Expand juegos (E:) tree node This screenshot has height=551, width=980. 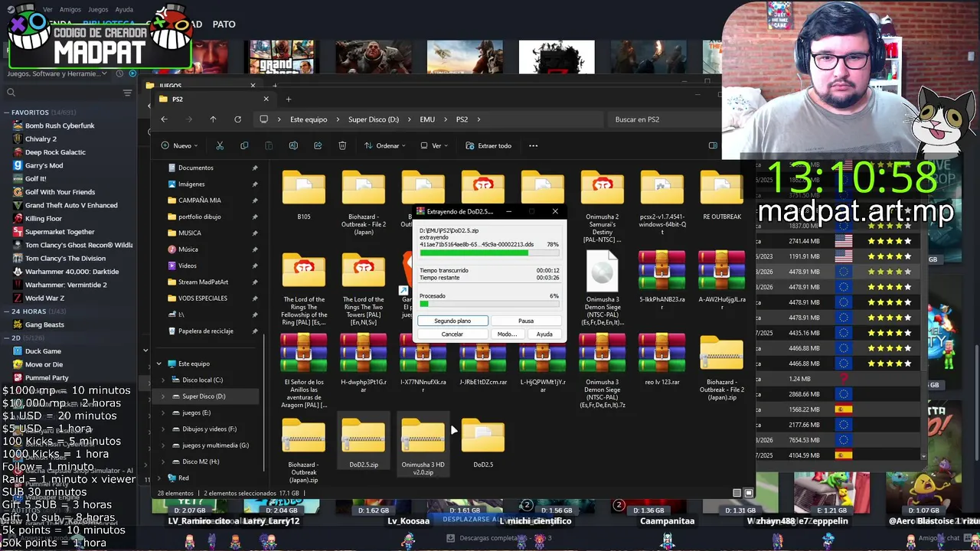[163, 412]
